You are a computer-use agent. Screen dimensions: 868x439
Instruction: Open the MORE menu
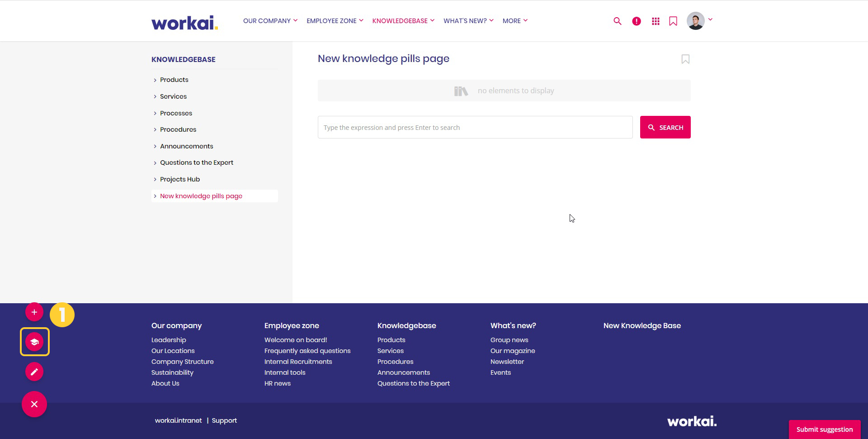click(x=515, y=21)
